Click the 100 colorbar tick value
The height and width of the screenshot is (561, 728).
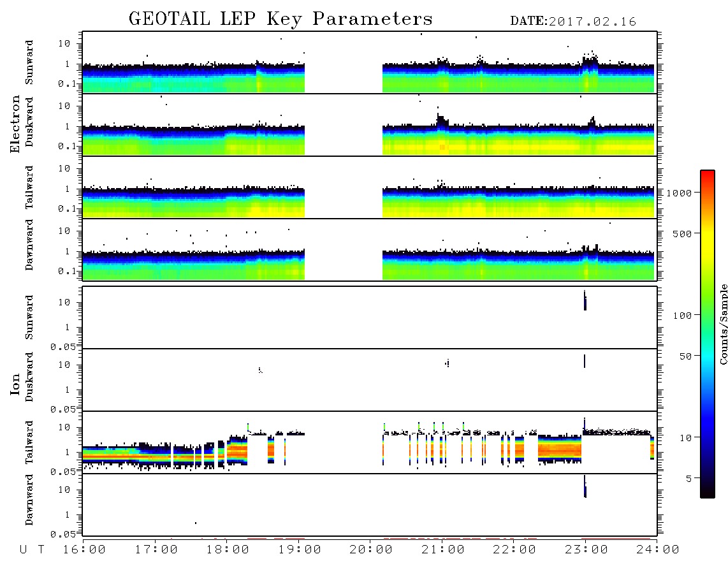tap(683, 316)
